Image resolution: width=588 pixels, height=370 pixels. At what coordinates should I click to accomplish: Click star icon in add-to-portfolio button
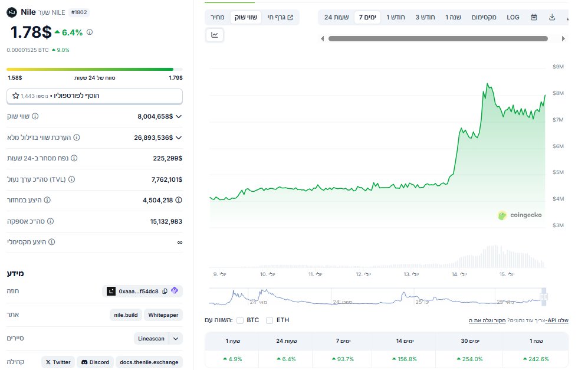16,96
